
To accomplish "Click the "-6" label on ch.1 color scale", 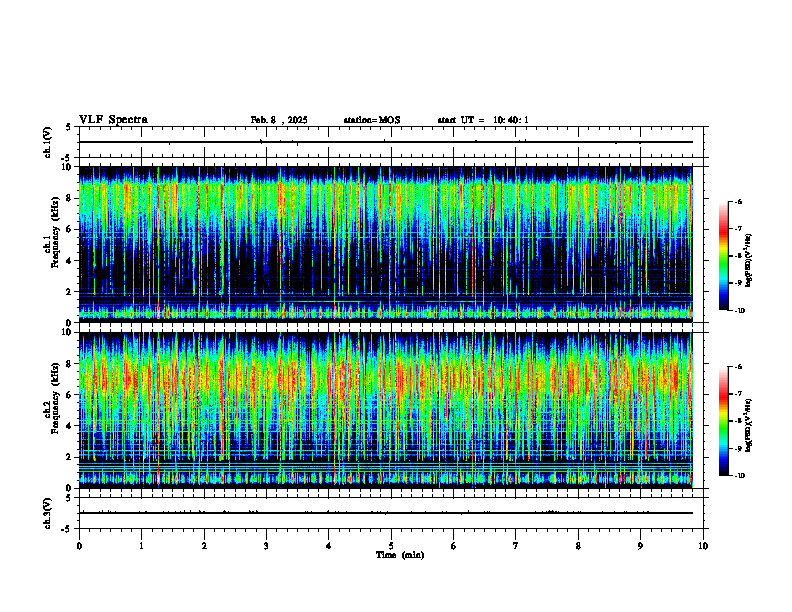I will [x=738, y=201].
